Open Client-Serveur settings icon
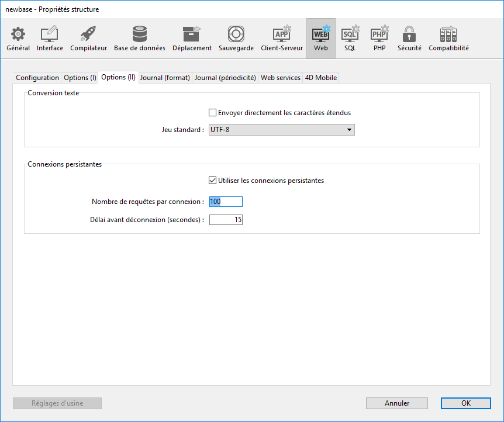Viewport: 504px width, 422px height. (x=282, y=34)
